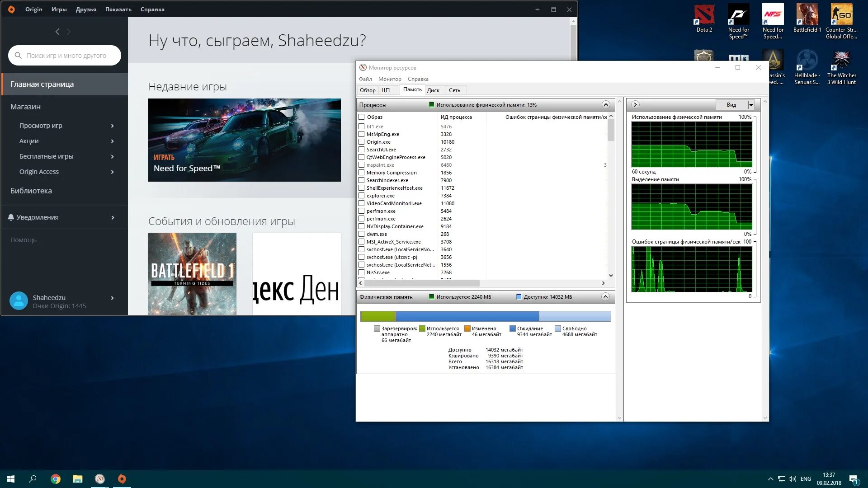The image size is (868, 488).
Task: Click the Вид button in graphs pane
Action: [x=731, y=105]
